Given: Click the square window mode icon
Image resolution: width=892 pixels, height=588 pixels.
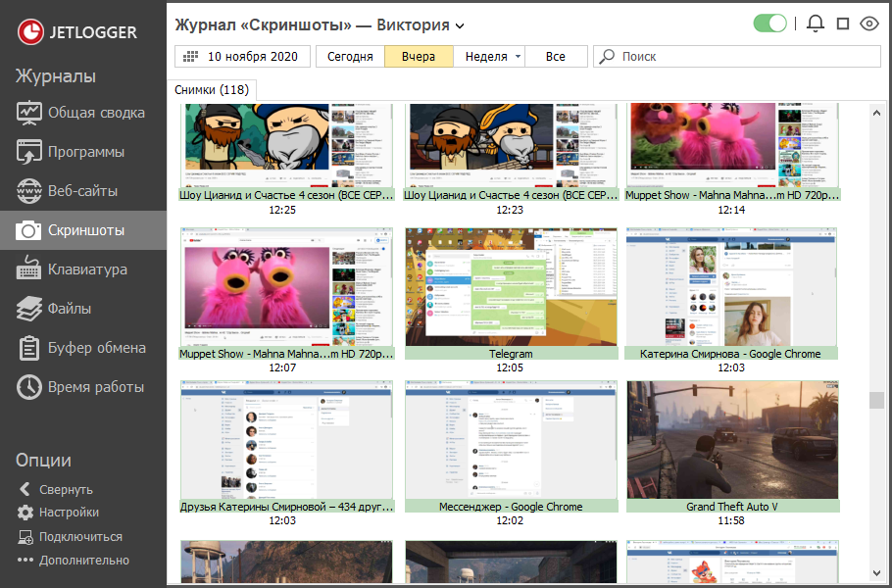Looking at the screenshot, I should [843, 24].
